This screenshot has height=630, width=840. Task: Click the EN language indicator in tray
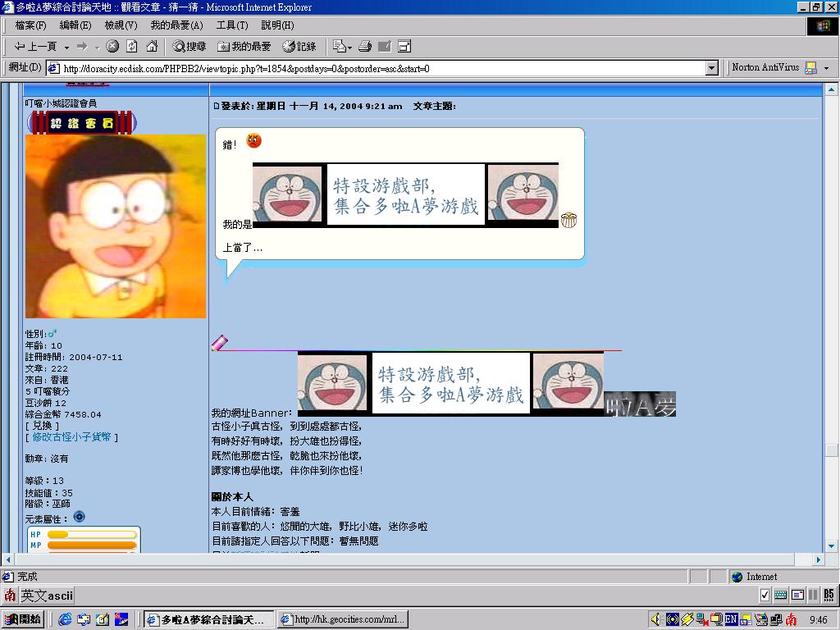coord(731,620)
